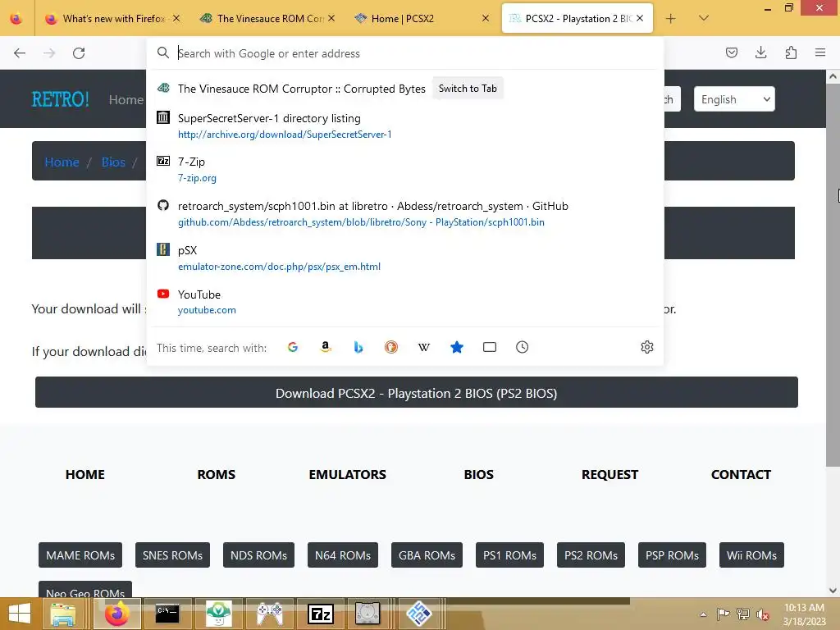Click Download PCSX2 - Playstation 2 BIOS button
The image size is (840, 630).
[416, 393]
